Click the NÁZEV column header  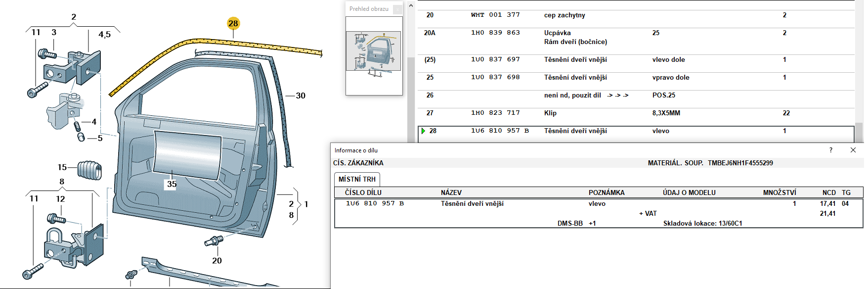click(451, 193)
